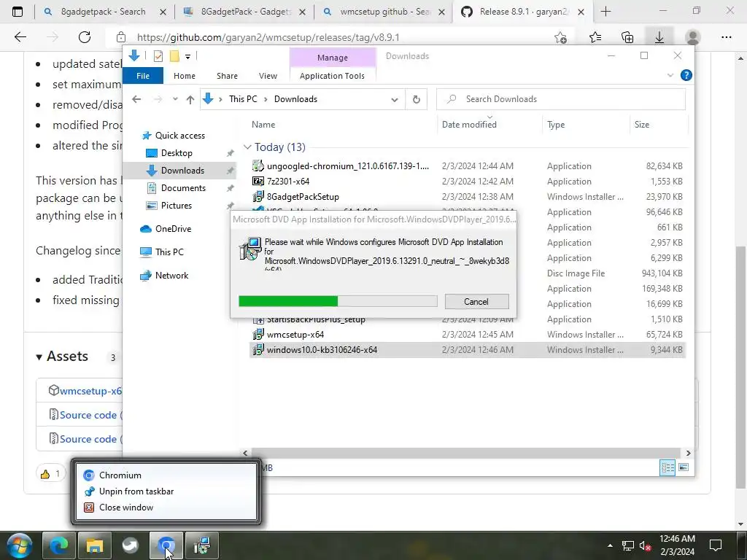Open a new Edge tab
This screenshot has width=747, height=560.
(605, 12)
